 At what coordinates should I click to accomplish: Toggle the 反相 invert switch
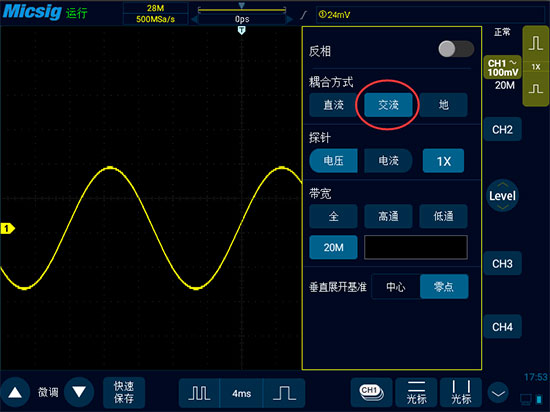(456, 49)
